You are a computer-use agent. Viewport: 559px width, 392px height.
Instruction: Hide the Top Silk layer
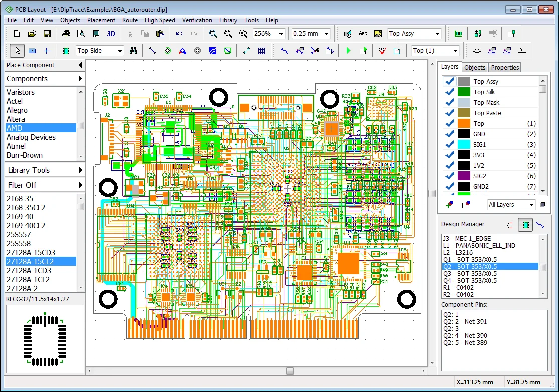[x=449, y=91]
